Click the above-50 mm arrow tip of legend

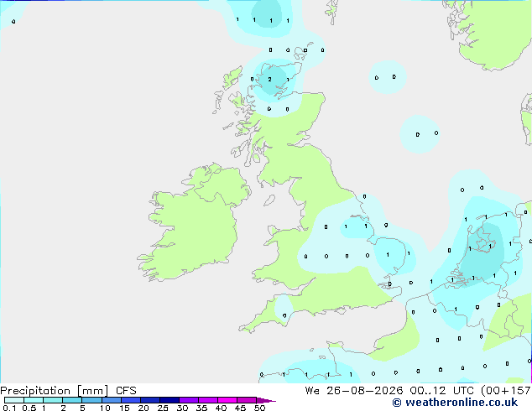266,401
